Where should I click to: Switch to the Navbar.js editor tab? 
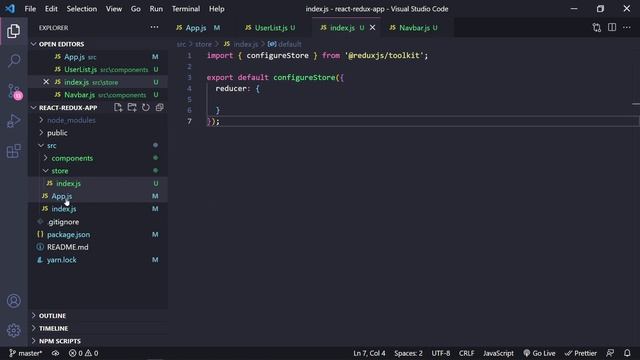coord(413,28)
